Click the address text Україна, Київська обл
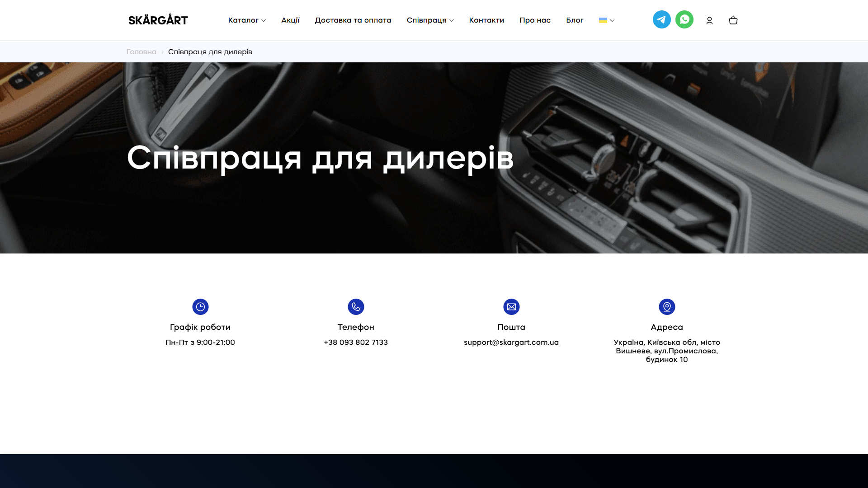Viewport: 868px width, 488px height. click(667, 351)
